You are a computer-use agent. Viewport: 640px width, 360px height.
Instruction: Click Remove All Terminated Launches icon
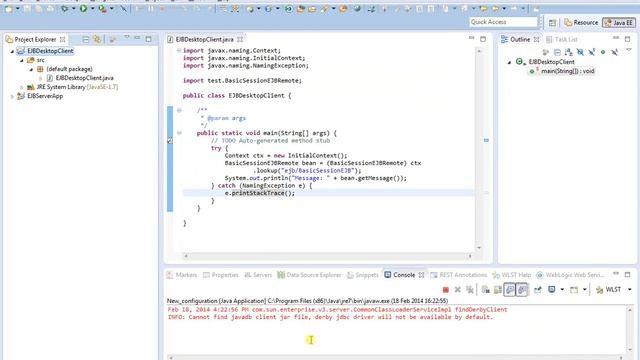click(x=470, y=290)
